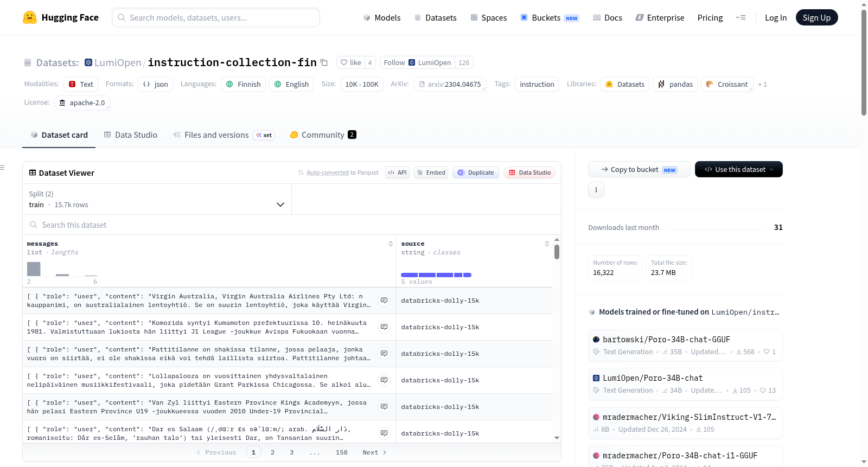Jump to page 158 of the dataset
Viewport: 868px width, 467px height.
click(x=341, y=452)
